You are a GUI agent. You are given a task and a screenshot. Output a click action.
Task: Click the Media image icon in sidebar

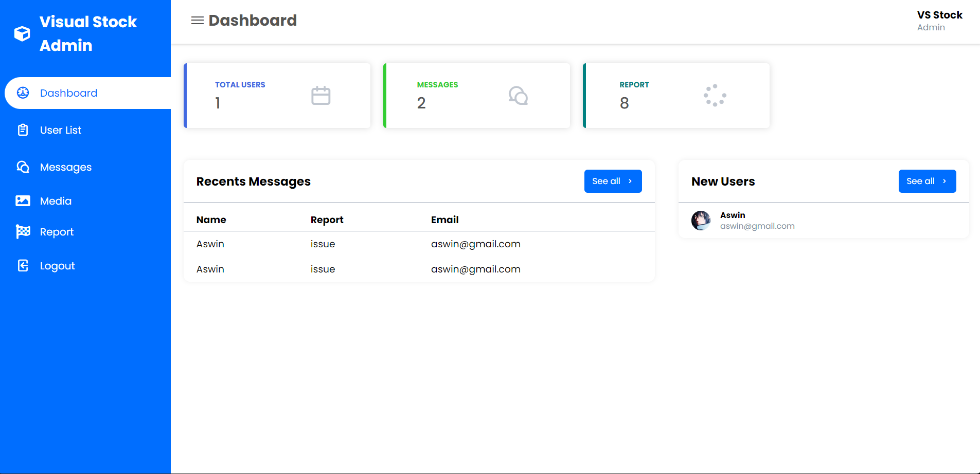pyautogui.click(x=23, y=201)
